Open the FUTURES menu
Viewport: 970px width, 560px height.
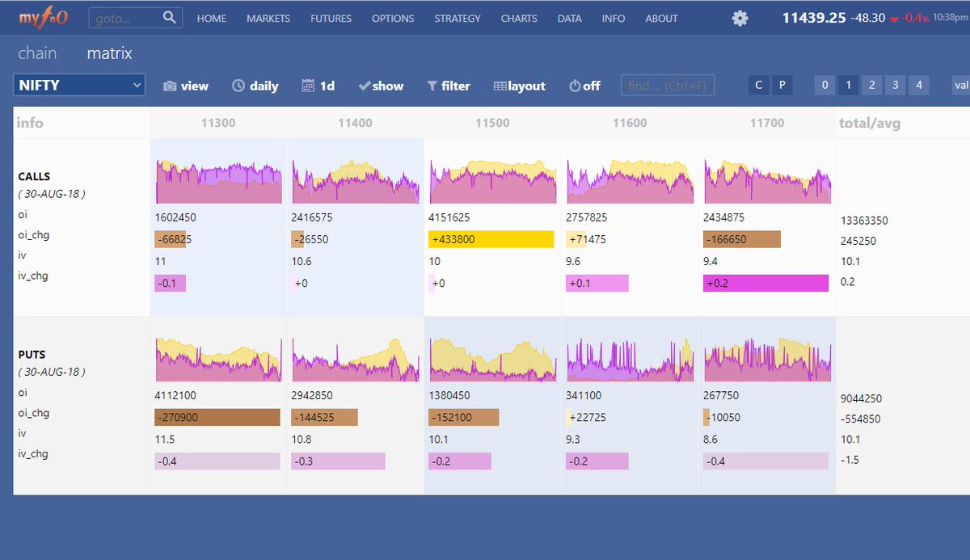(331, 18)
